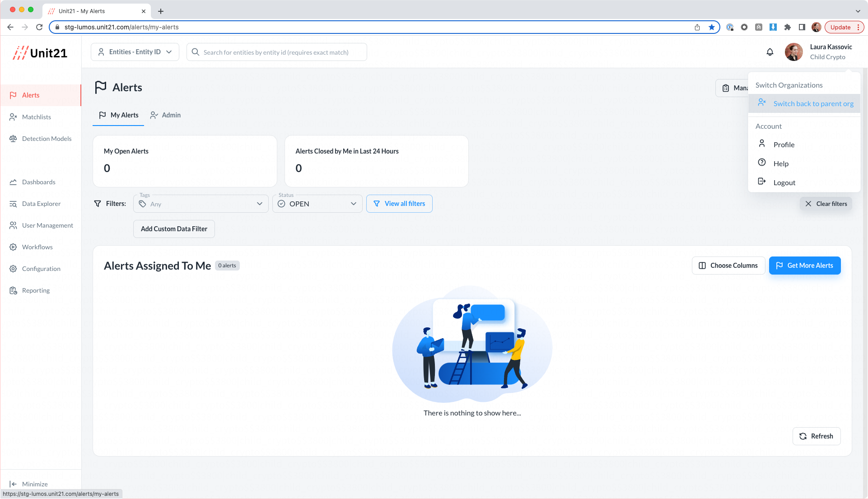Viewport: 868px width, 499px height.
Task: Choose Logout from account menu
Action: (x=784, y=182)
